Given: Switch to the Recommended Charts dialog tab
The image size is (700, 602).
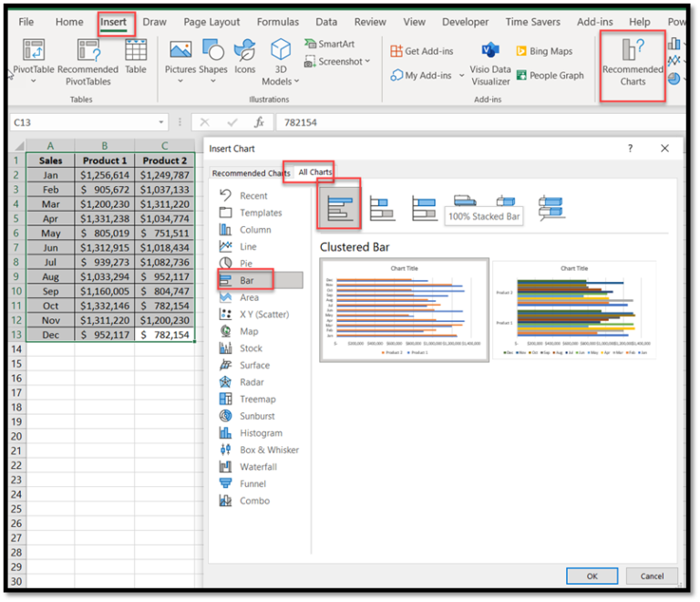Looking at the screenshot, I should click(x=251, y=172).
